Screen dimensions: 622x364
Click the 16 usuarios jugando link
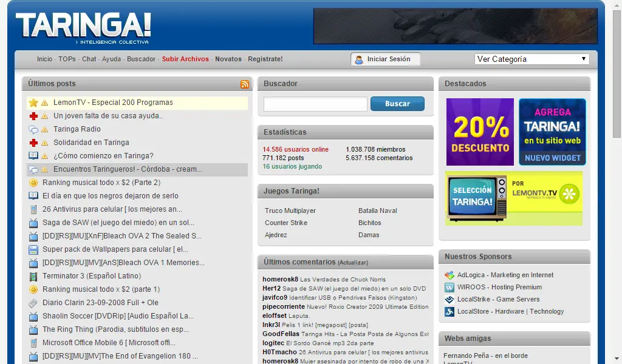click(292, 166)
